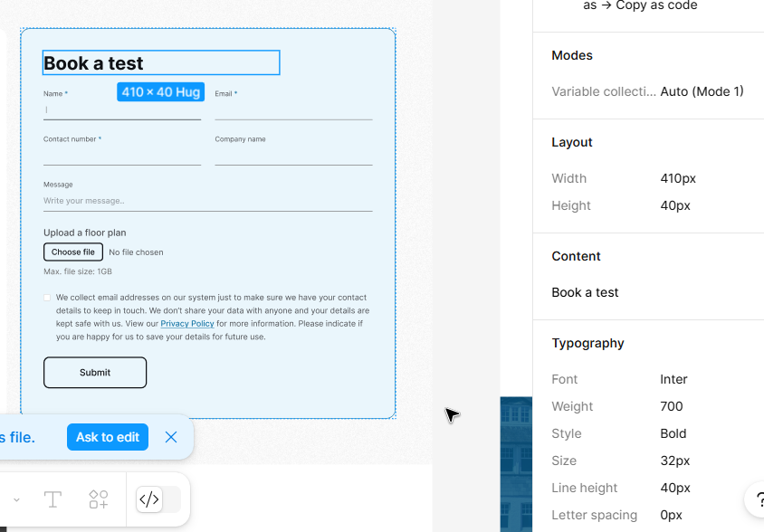Toggle the Dev Mode code switch
Image resolution: width=764 pixels, height=532 pixels.
pyautogui.click(x=158, y=499)
